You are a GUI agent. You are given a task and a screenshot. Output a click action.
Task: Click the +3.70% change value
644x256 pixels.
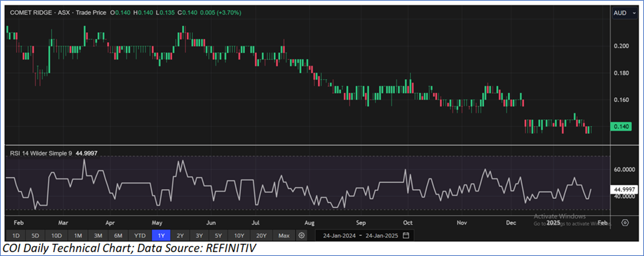pyautogui.click(x=230, y=13)
